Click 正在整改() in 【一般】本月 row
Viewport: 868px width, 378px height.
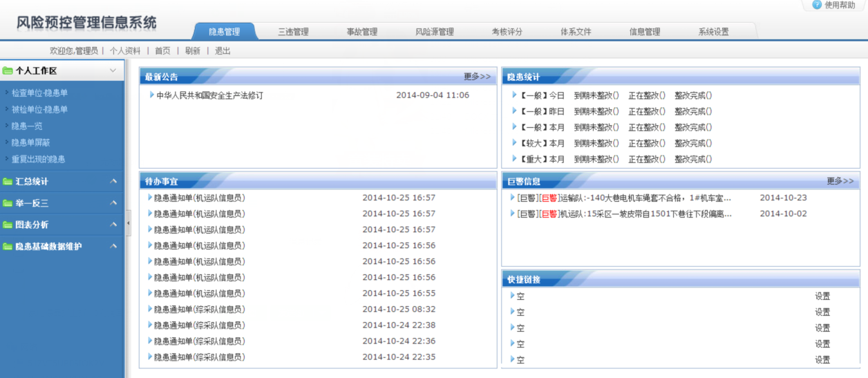pos(647,127)
